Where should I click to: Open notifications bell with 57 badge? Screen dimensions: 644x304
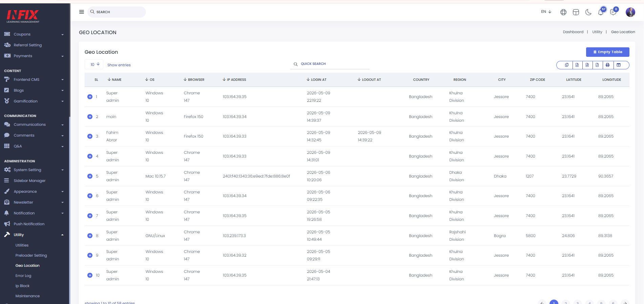pos(601,12)
